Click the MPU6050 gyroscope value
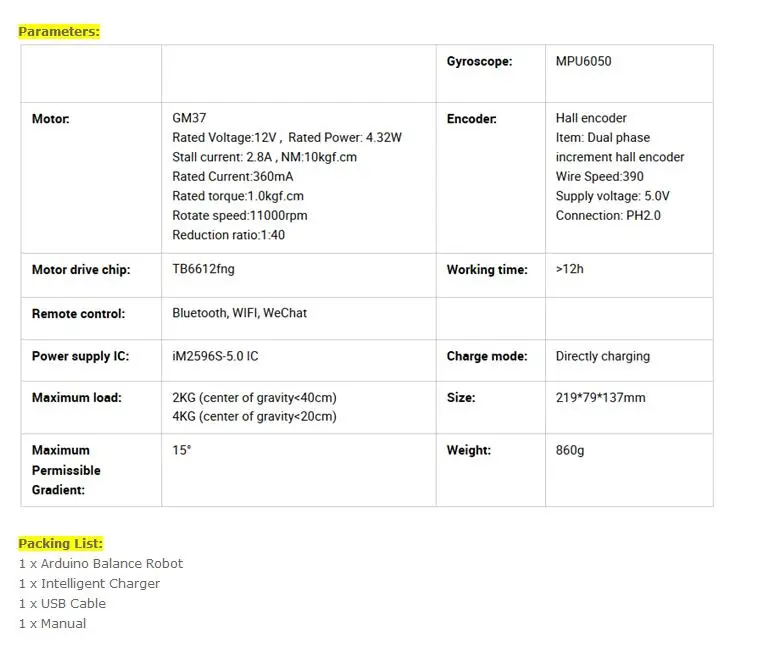The image size is (767, 645). [x=583, y=61]
